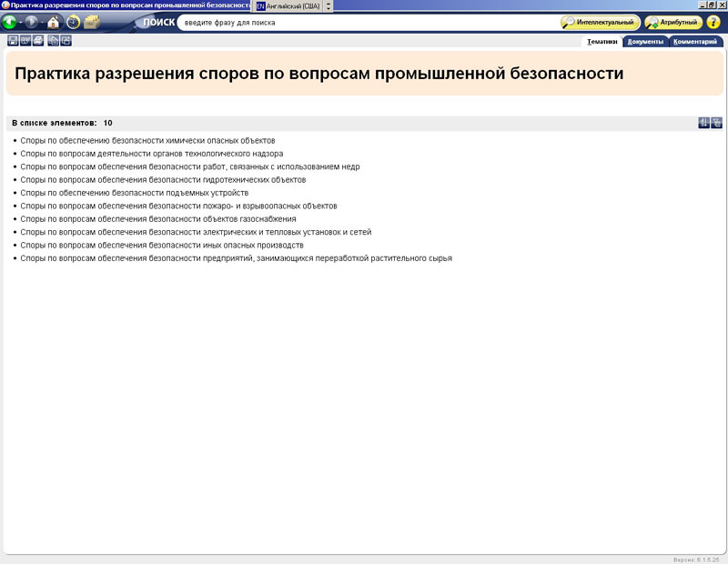Click the green Back navigation arrow

coord(10,22)
